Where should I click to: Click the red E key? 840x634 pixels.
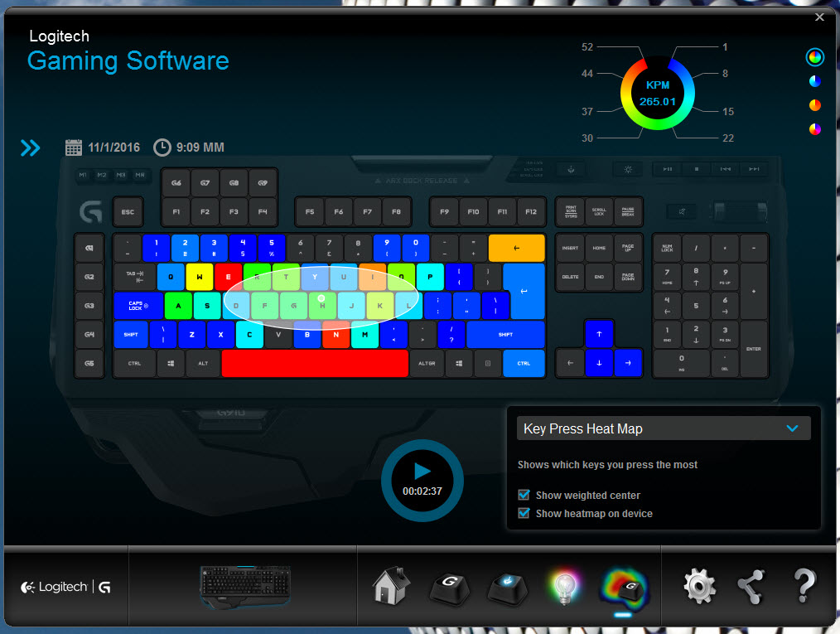click(228, 277)
